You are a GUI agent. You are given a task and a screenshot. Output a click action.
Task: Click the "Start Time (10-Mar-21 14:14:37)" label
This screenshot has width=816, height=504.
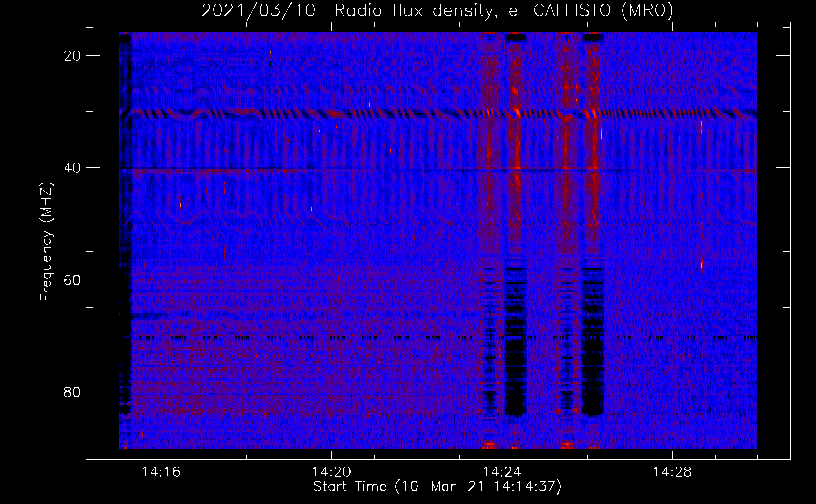pos(437,487)
